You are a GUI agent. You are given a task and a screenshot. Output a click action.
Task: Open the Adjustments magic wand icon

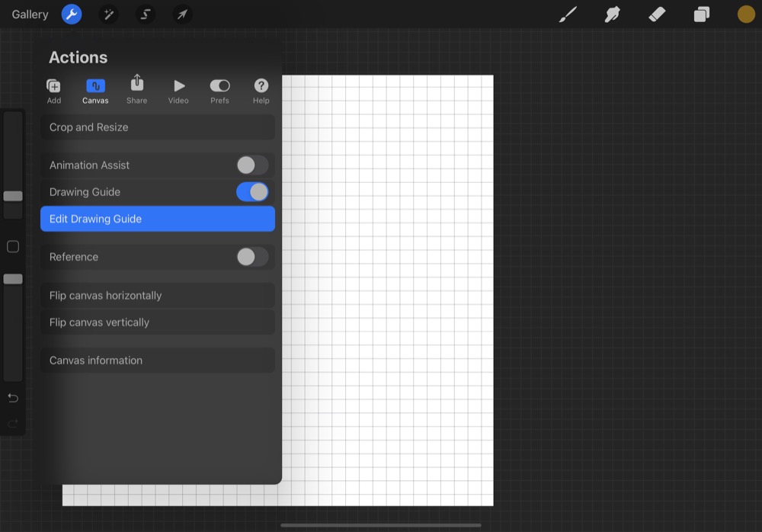(x=108, y=14)
